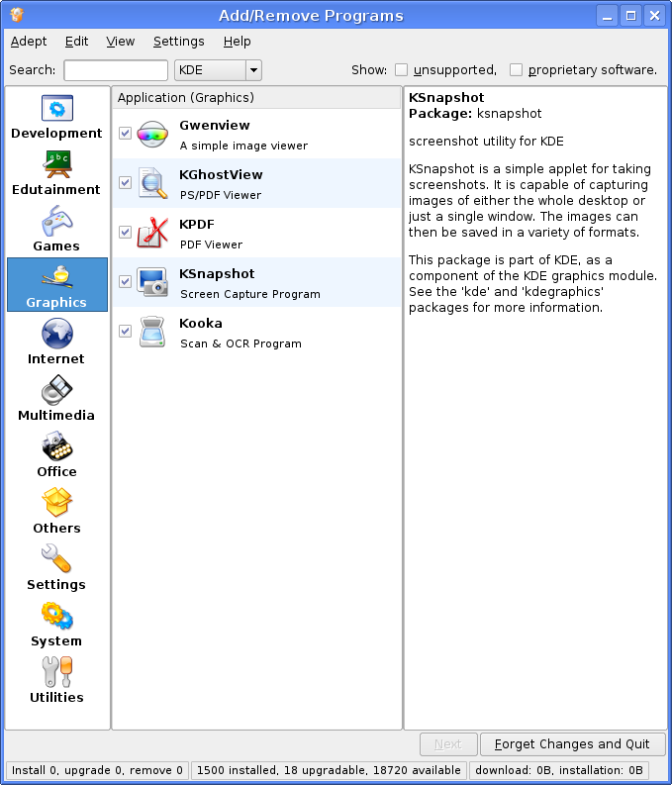This screenshot has height=785, width=672.
Task: Toggle the KPDF install checkbox
Action: [x=125, y=232]
